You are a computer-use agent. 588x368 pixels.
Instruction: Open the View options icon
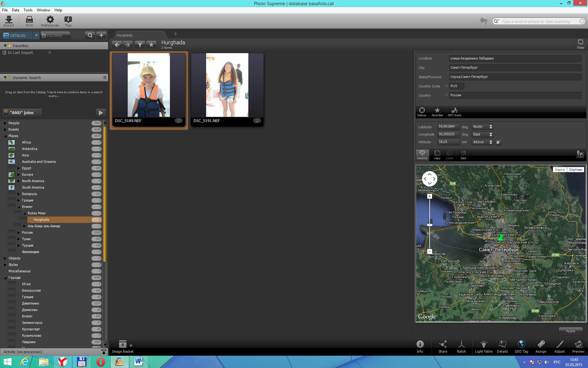[x=580, y=44]
